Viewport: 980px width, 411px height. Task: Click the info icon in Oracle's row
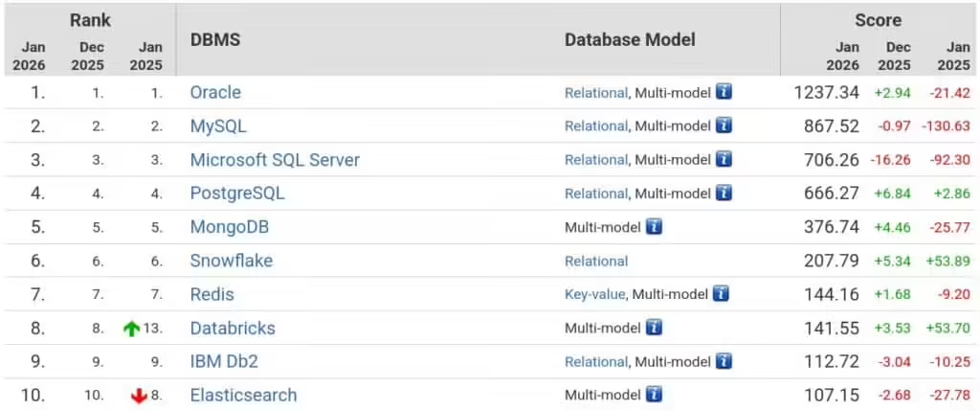pos(724,92)
